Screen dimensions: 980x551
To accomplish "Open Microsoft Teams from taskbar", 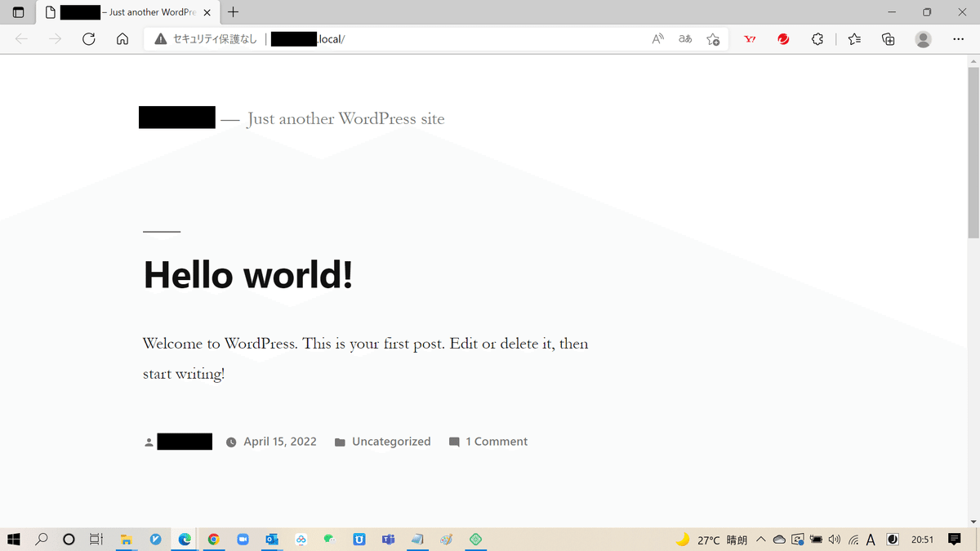I will (388, 540).
